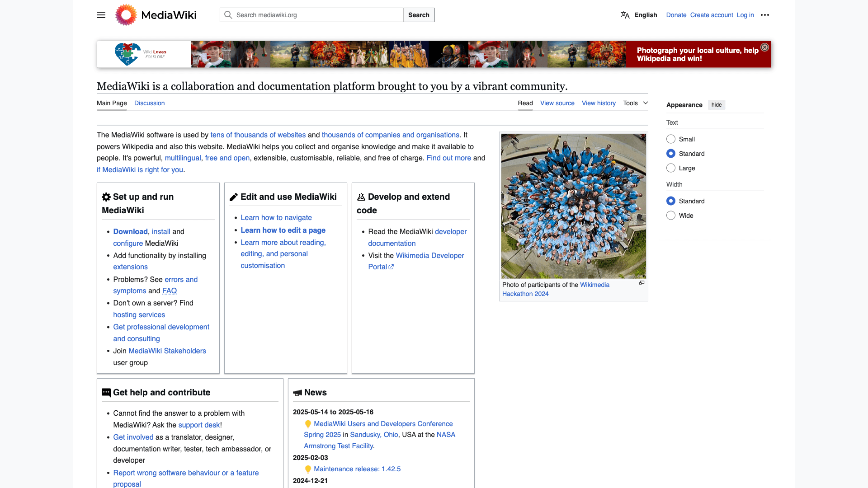This screenshot has width=868, height=488.
Task: Open the configure link
Action: 128,243
